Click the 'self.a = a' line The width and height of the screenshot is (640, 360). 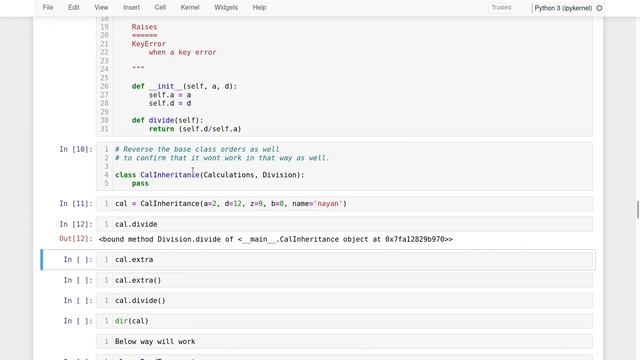(170, 95)
